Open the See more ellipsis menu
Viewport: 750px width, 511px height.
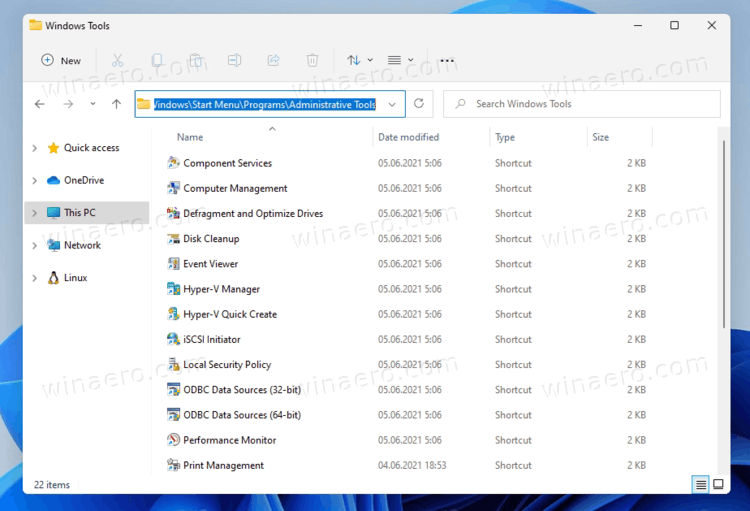point(447,61)
